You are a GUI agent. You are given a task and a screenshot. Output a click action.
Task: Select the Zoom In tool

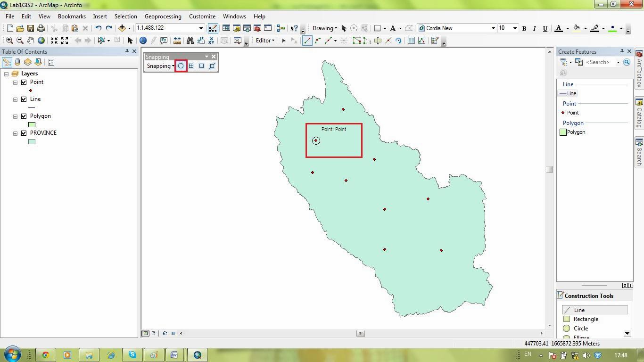click(x=9, y=41)
